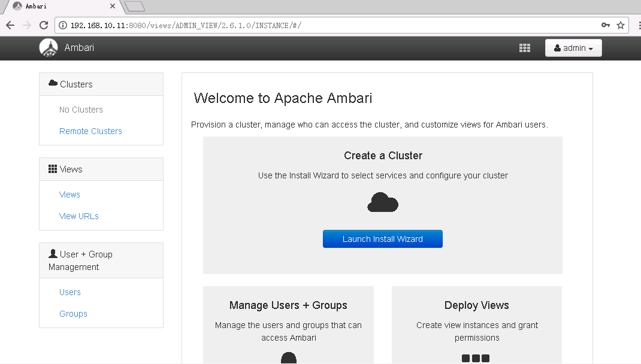The image size is (641, 364).
Task: Open the views grid icon in top navbar
Action: point(525,48)
